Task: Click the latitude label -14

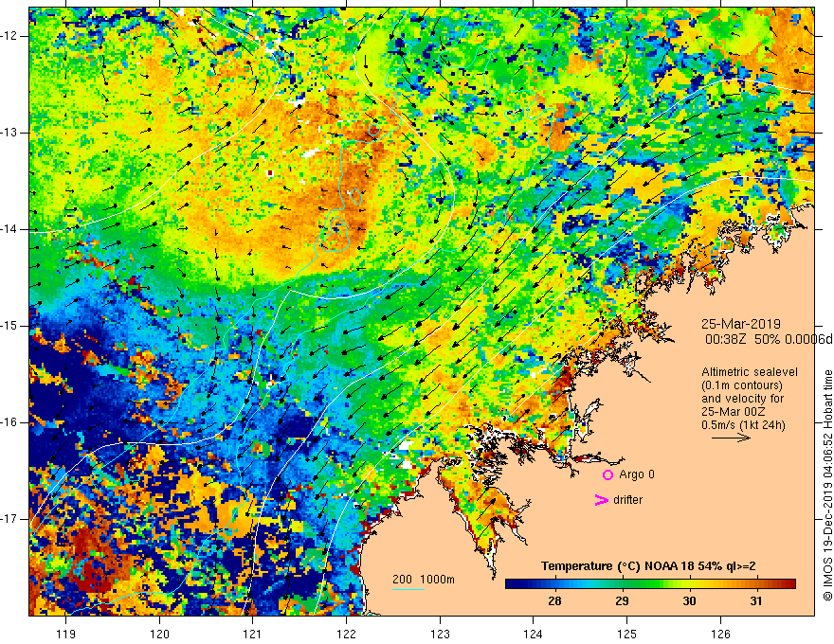Action: [x=10, y=229]
